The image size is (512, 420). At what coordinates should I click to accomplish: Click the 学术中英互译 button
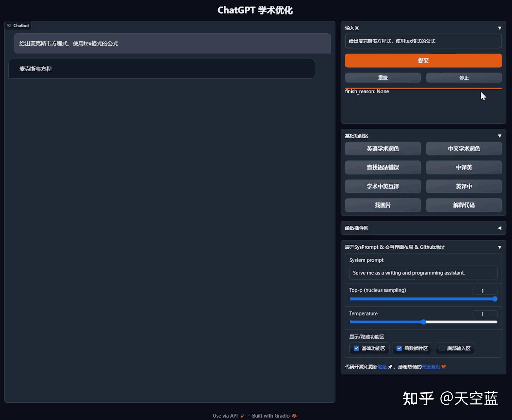click(383, 186)
